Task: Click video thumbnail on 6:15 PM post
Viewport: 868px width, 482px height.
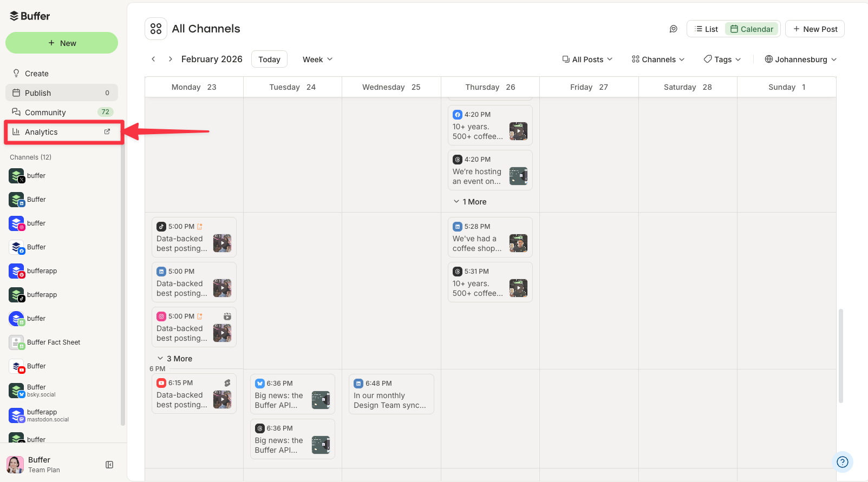Action: tap(222, 400)
